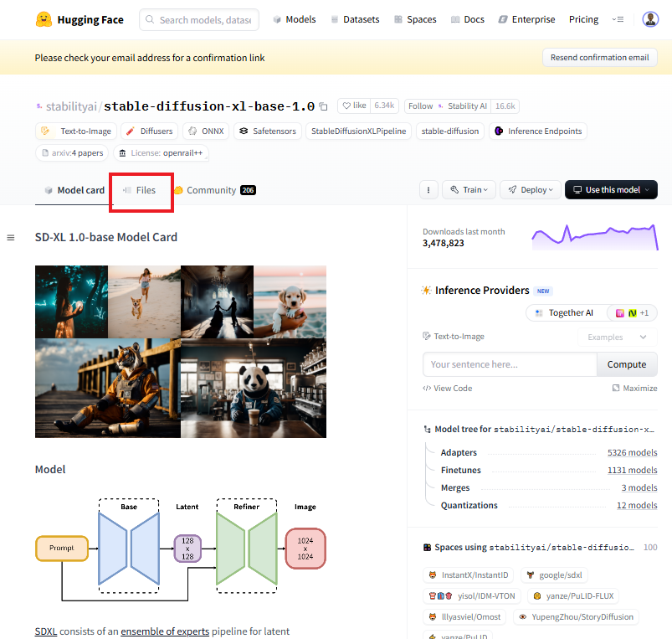The image size is (672, 639).
Task: Click the Compute button
Action: tap(627, 364)
